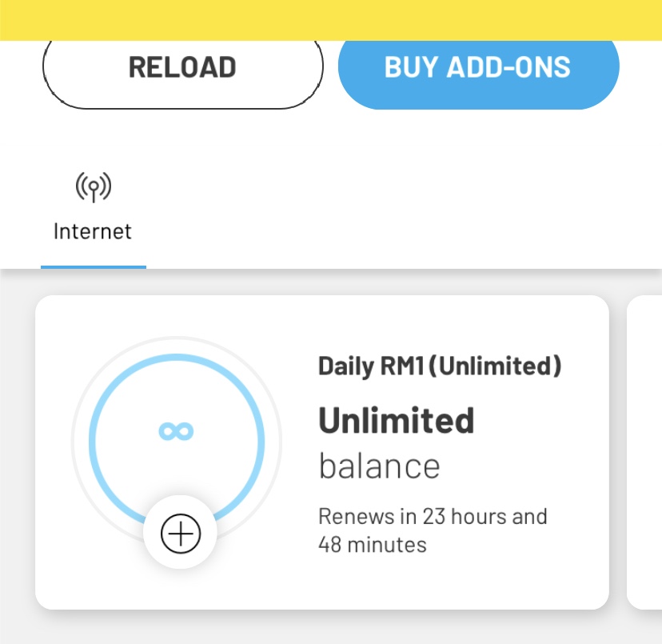Click the word balance under Unlimited

[x=379, y=466]
